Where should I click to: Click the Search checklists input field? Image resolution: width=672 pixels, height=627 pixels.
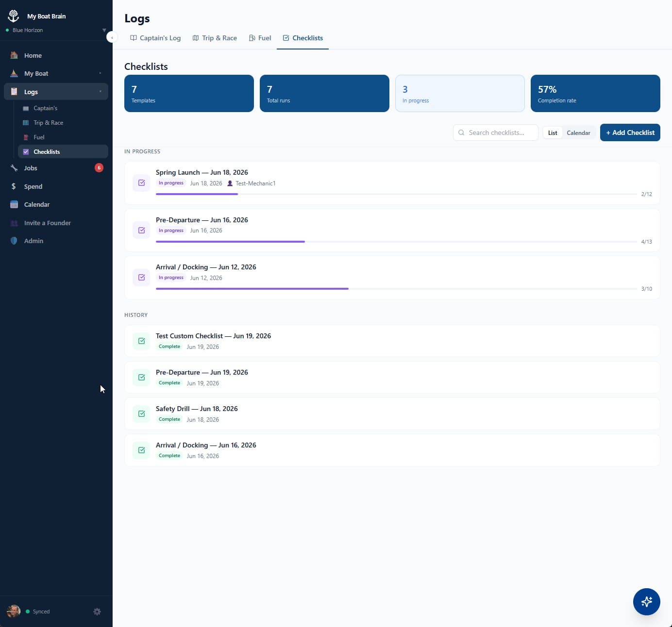(495, 132)
